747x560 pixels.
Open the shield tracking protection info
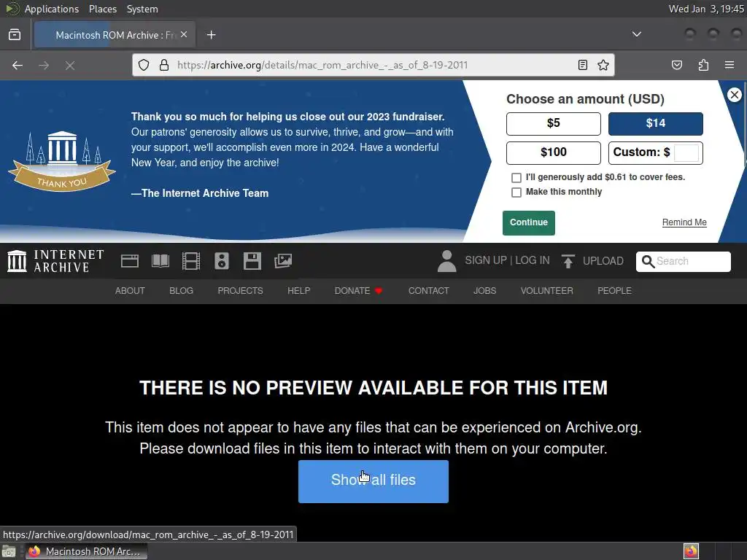click(x=144, y=65)
